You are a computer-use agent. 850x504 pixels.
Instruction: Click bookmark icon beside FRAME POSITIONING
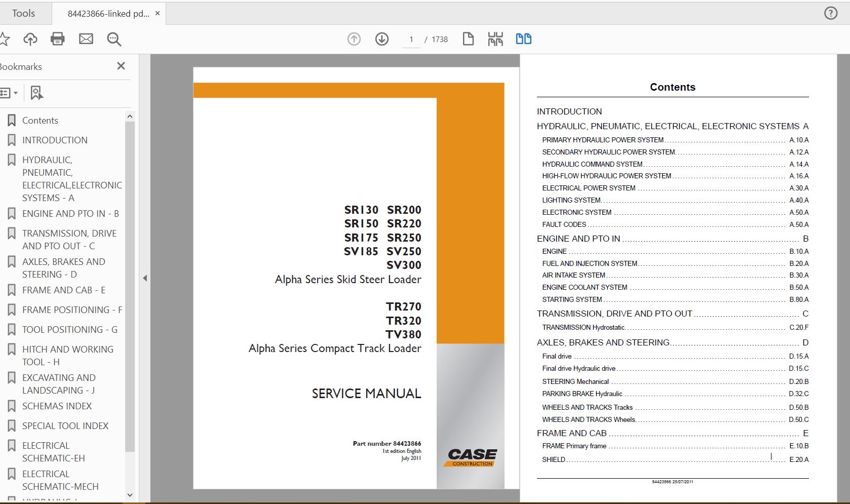[11, 310]
